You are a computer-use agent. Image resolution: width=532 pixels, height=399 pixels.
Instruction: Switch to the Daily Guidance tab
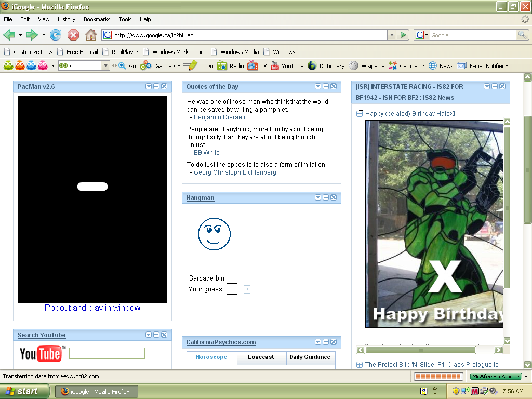310,357
